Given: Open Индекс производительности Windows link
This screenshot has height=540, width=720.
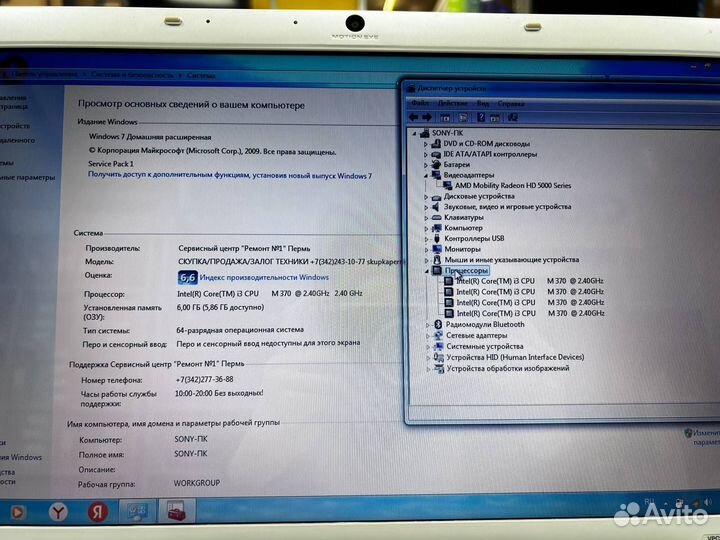Looking at the screenshot, I should pos(264,277).
